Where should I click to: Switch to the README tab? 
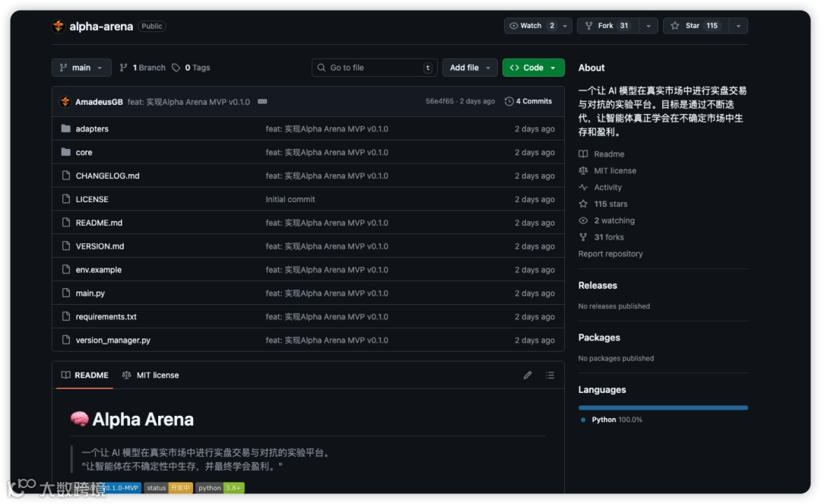tap(85, 376)
